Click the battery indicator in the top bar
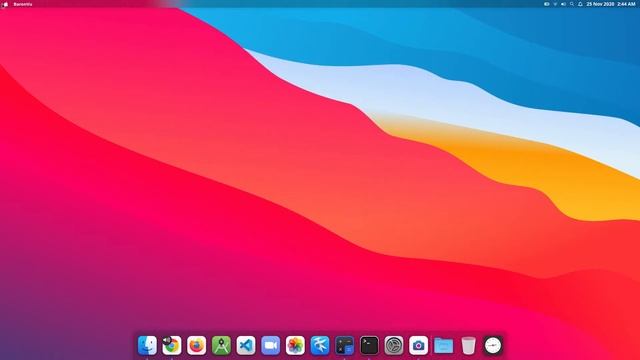The height and width of the screenshot is (360, 640). [547, 4]
